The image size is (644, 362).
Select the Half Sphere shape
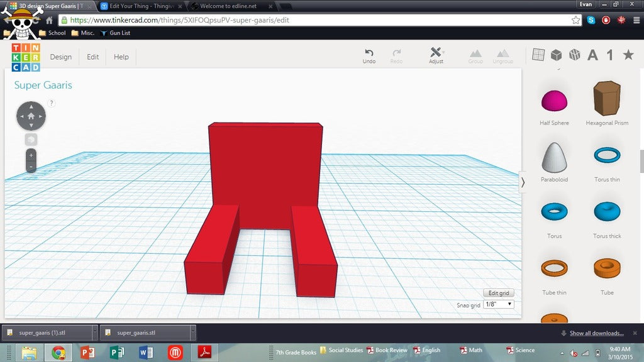pos(554,101)
